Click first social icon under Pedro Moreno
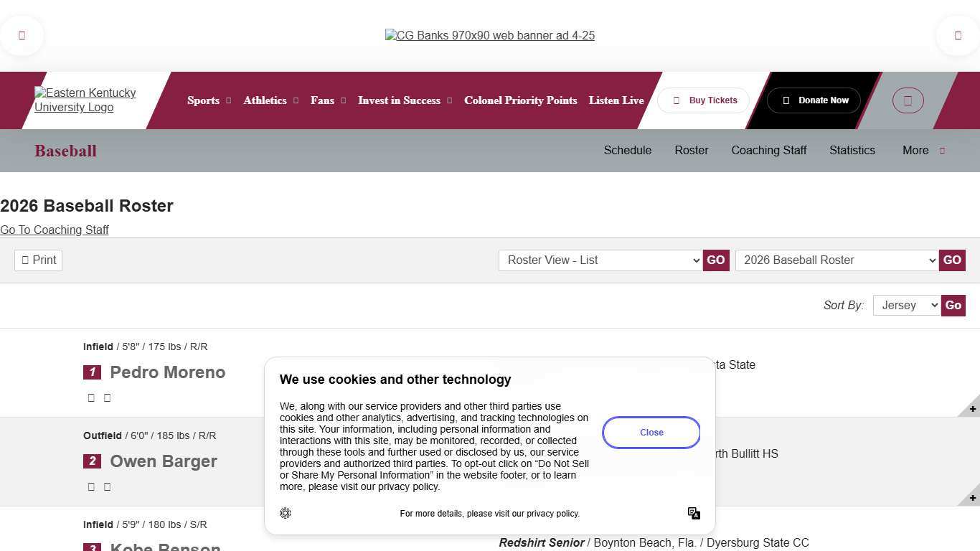The image size is (980, 551). pos(91,397)
